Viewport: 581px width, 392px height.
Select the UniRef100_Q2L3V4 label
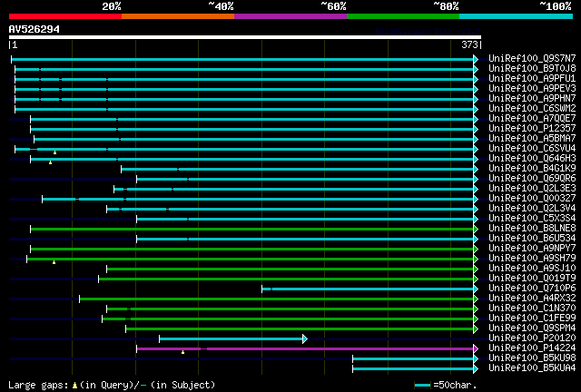532,208
